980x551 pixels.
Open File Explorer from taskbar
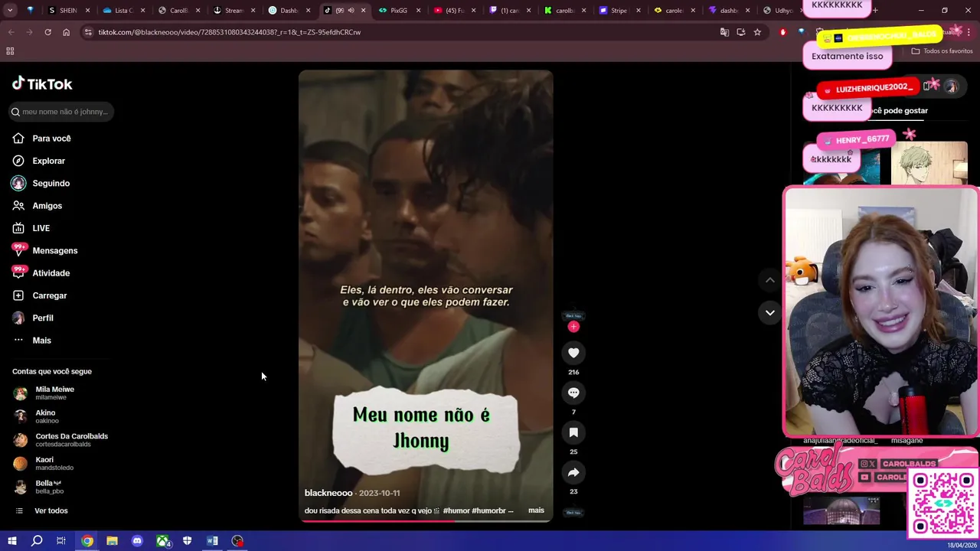112,541
